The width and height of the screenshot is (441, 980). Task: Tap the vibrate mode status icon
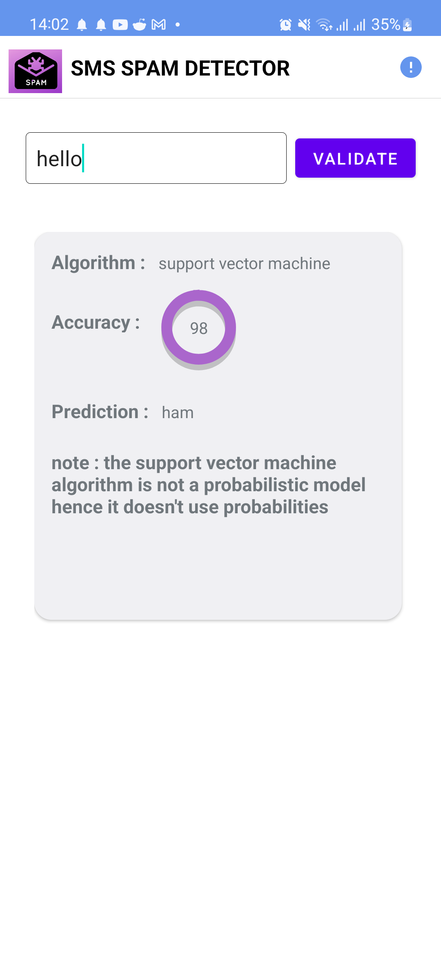point(304,24)
